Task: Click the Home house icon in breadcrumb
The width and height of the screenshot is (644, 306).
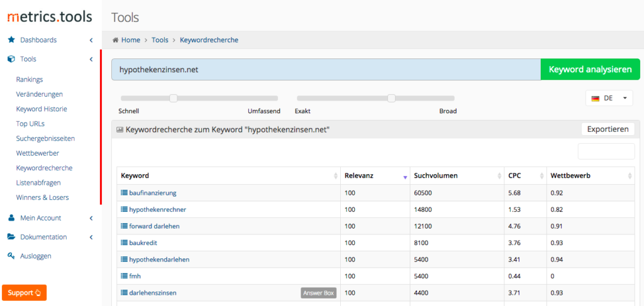Action: 116,40
